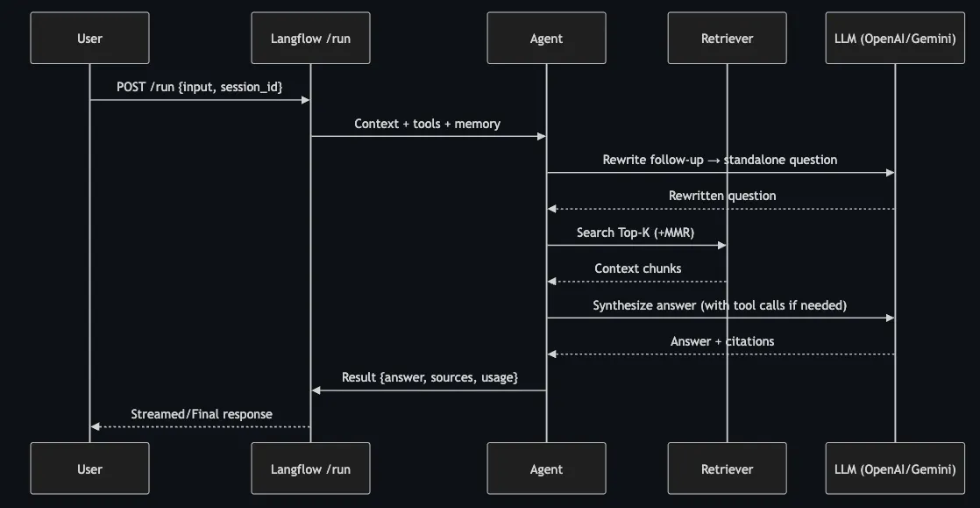Screen dimensions: 980x508
Task: Select the LLM (OpenAI/Gemini) actor header
Action: tap(894, 38)
